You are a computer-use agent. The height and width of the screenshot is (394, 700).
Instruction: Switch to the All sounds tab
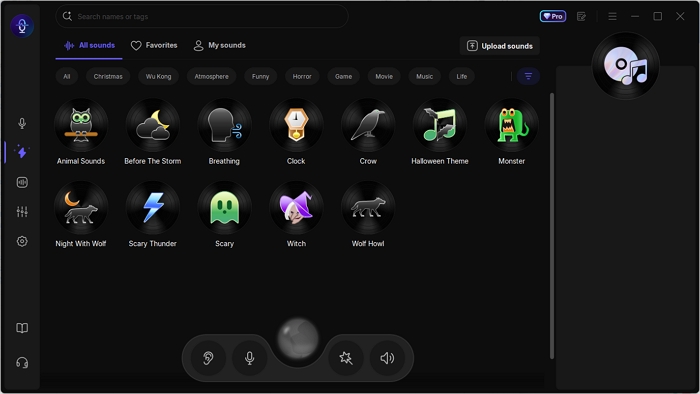coord(89,46)
